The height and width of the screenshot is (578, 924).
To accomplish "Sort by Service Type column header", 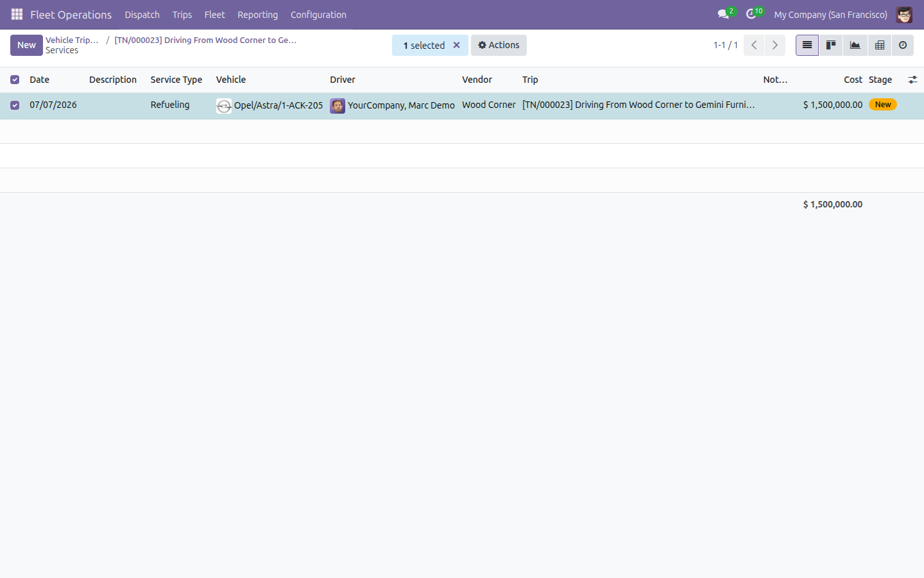I will pyautogui.click(x=176, y=80).
